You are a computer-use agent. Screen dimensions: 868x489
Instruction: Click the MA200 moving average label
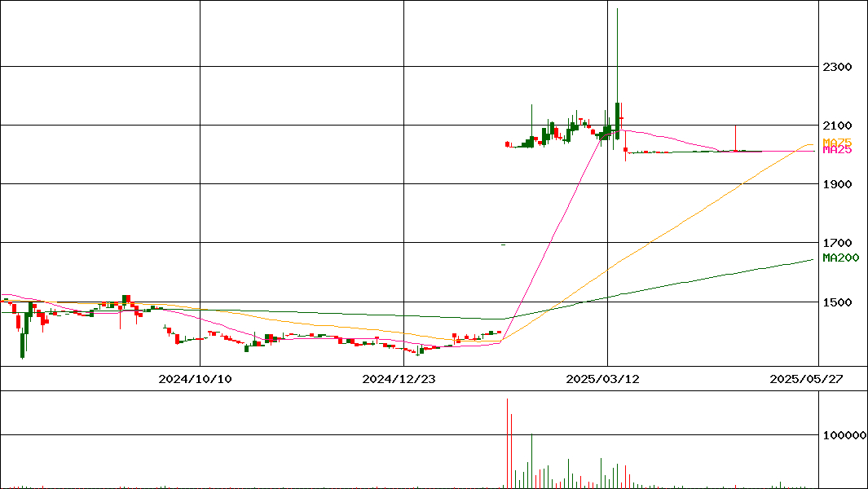(x=840, y=258)
